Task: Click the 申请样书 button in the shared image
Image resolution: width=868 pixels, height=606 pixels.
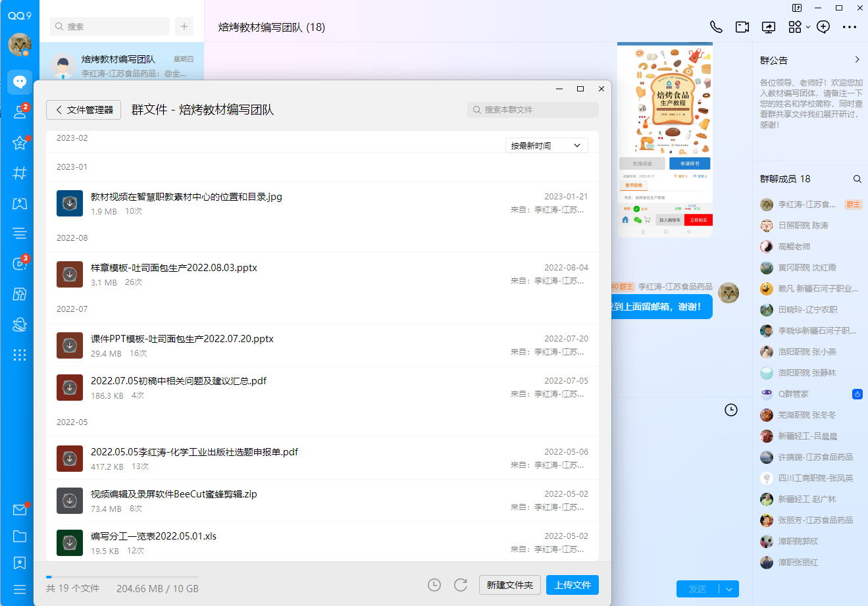Action: (690, 164)
